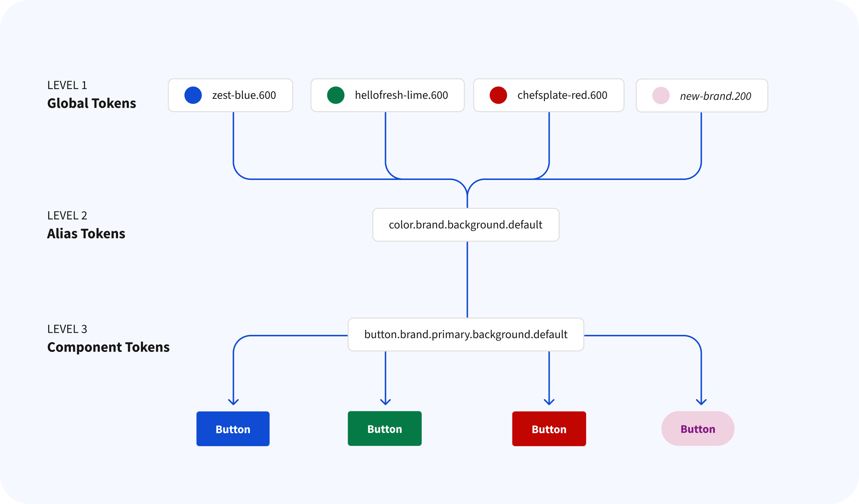Click the green hellofresh-lime.600 color dot
859x504 pixels.
pos(336,95)
